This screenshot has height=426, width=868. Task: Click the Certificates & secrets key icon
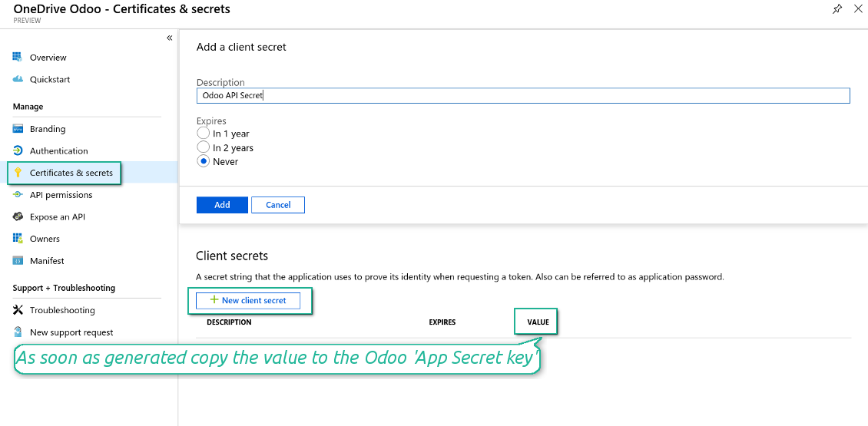click(x=18, y=173)
